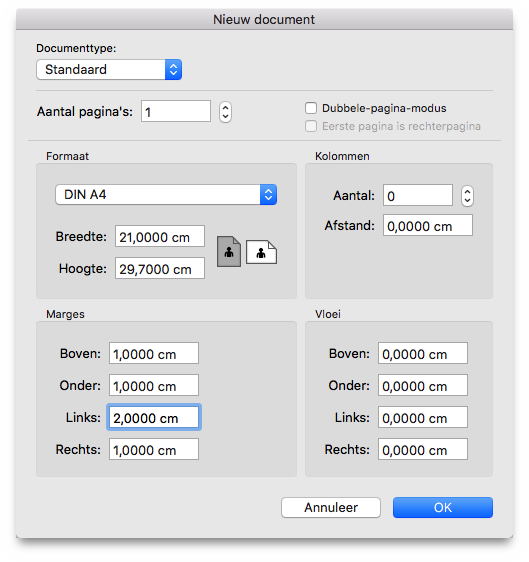Select the Kolommen Aantal number field

click(x=418, y=195)
